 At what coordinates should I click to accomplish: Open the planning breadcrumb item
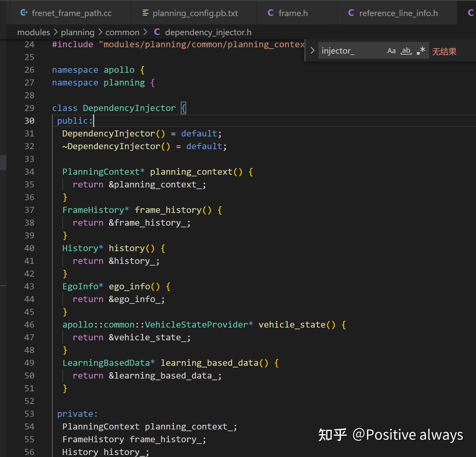click(77, 32)
